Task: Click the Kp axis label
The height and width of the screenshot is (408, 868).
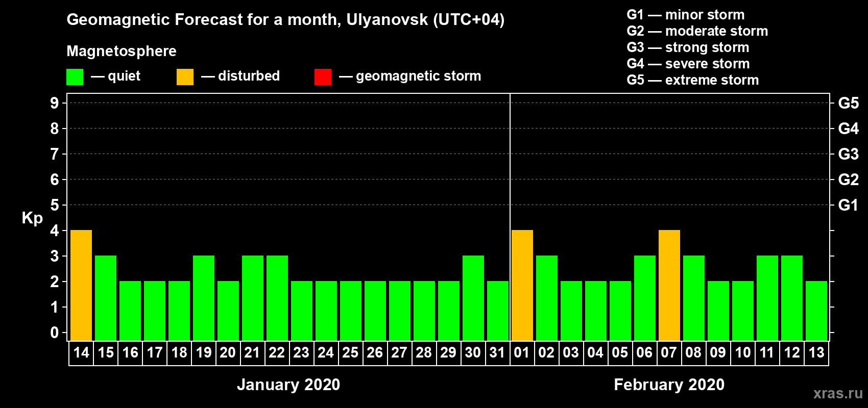Action: [32, 218]
